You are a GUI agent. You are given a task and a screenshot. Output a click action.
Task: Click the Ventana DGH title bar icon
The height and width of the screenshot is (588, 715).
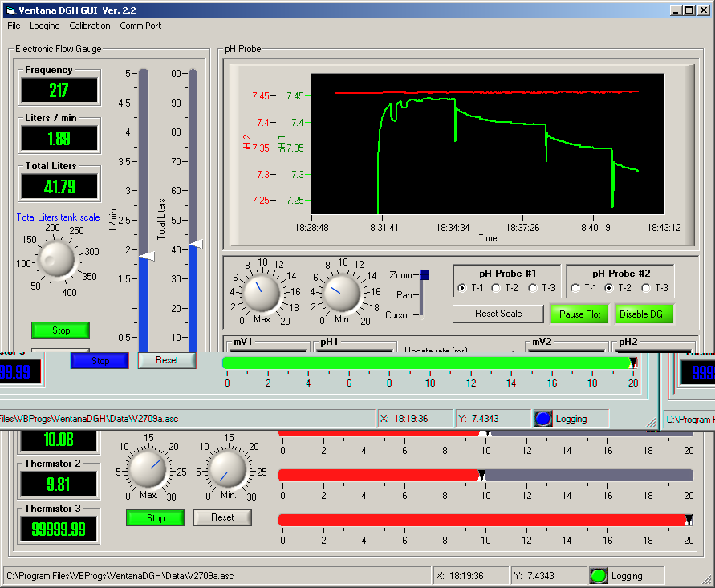coord(11,10)
